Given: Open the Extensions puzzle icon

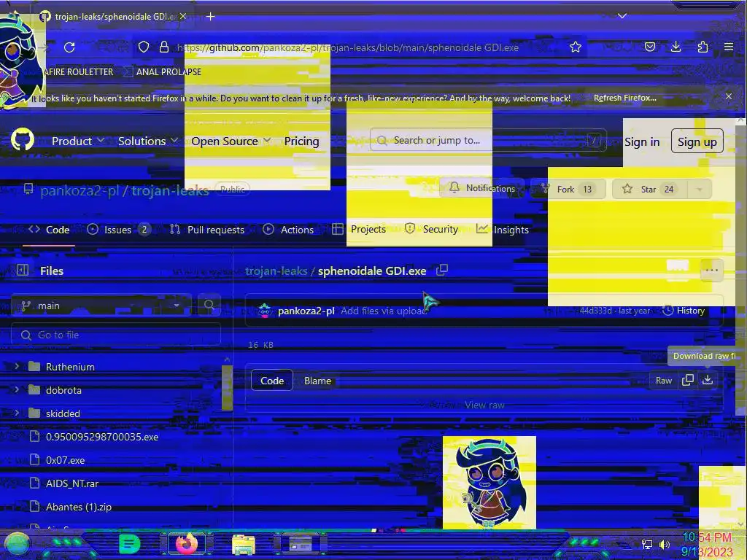Looking at the screenshot, I should (x=703, y=47).
